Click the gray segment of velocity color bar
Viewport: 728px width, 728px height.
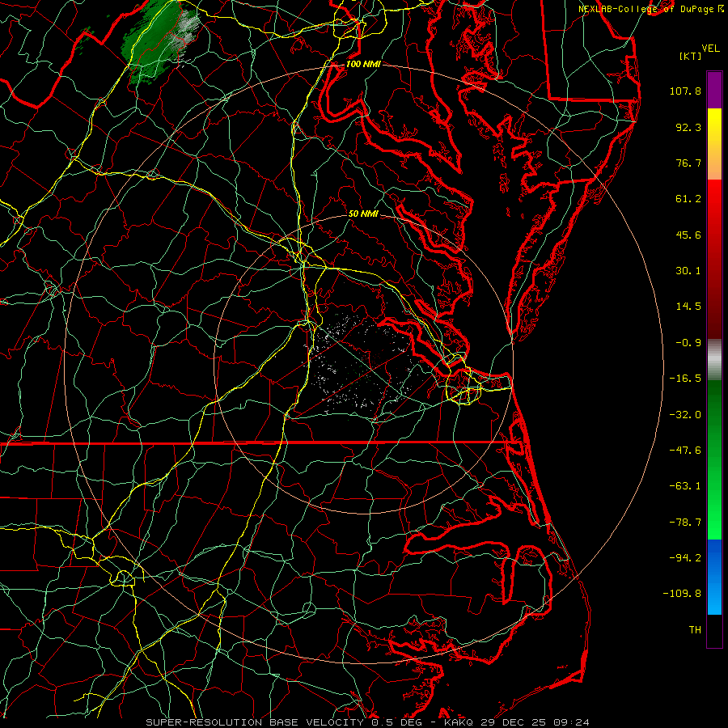coord(714,358)
